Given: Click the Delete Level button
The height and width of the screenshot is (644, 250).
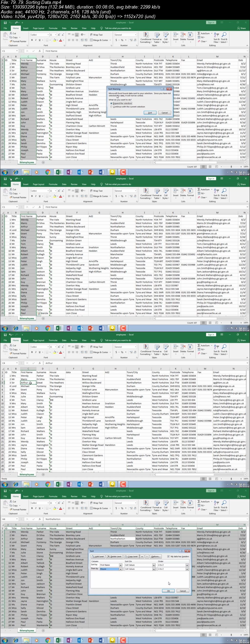Looking at the screenshot, I should [114, 557].
